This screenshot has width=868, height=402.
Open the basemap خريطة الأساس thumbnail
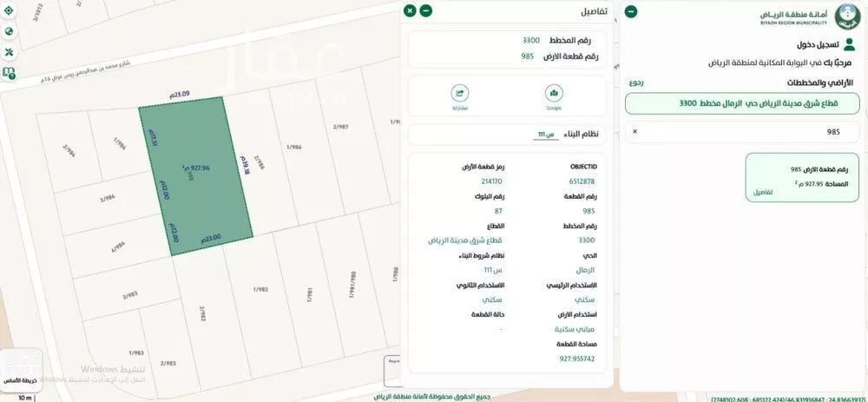coord(21,369)
